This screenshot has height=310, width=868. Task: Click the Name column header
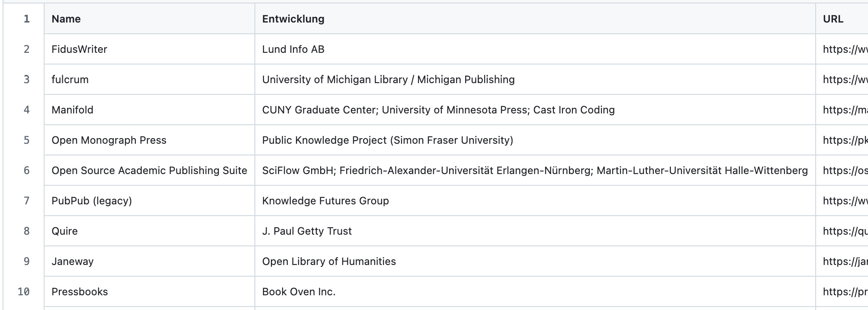pos(66,19)
